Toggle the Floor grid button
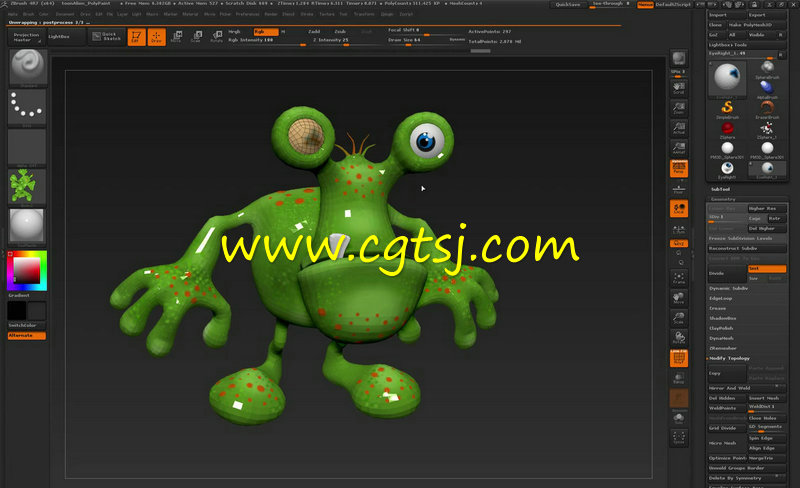Screen dimensions: 800x488 679,189
